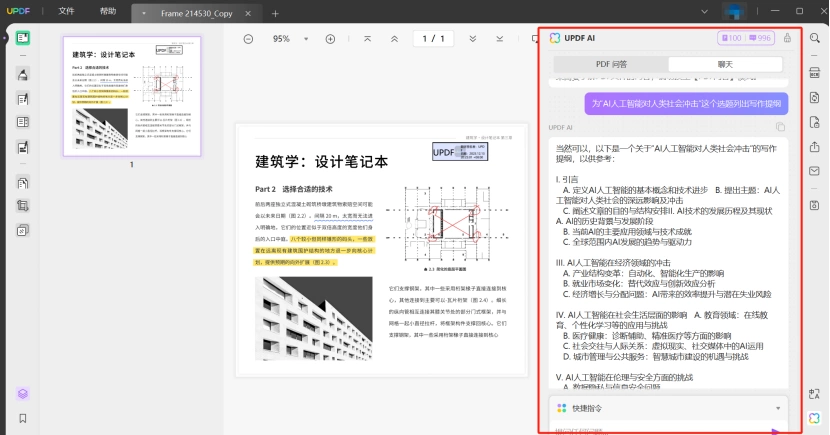The width and height of the screenshot is (830, 435).
Task: Open the layers icon in left sidebar
Action: pos(23,394)
